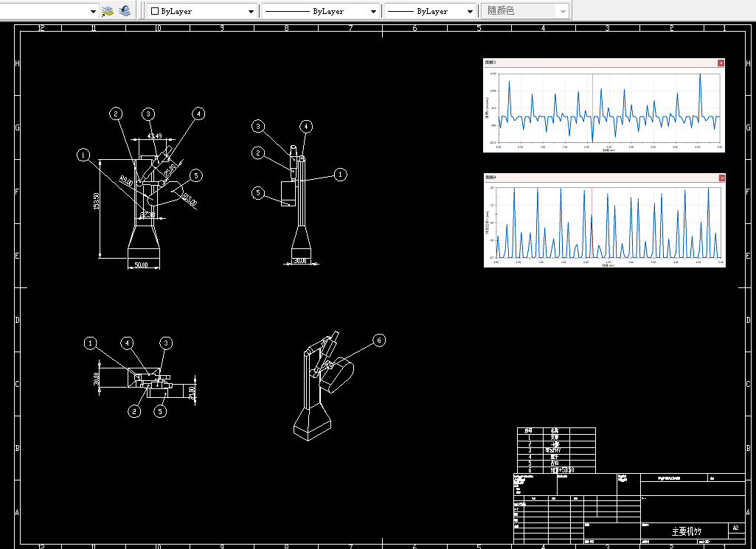Click the 图解3 window title bar
This screenshot has height=549, width=756.
pyautogui.click(x=600, y=63)
